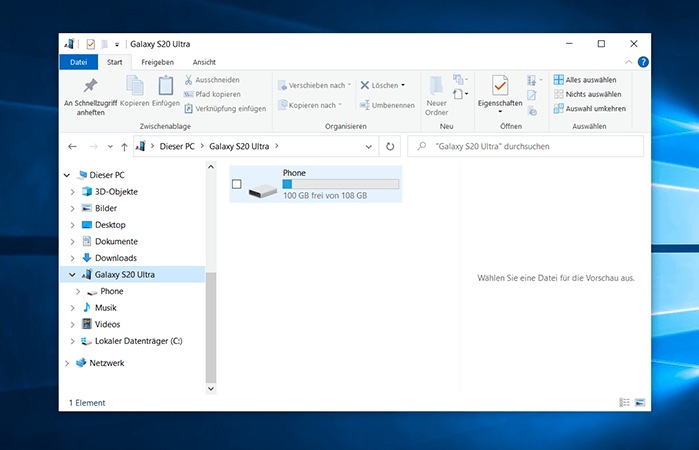Expand the Netzwerk tree node
The image size is (699, 450).
67,363
